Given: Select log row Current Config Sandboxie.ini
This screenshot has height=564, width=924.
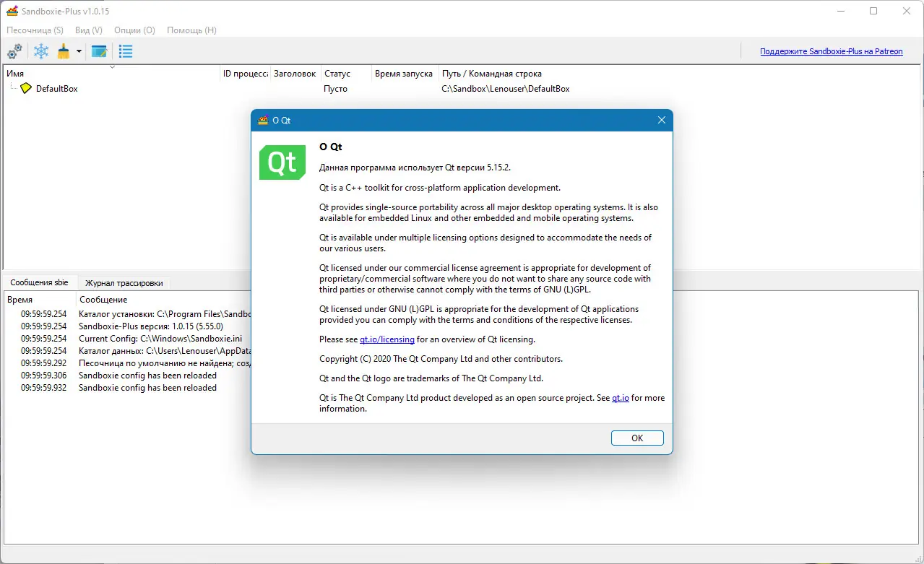Looking at the screenshot, I should [x=128, y=339].
